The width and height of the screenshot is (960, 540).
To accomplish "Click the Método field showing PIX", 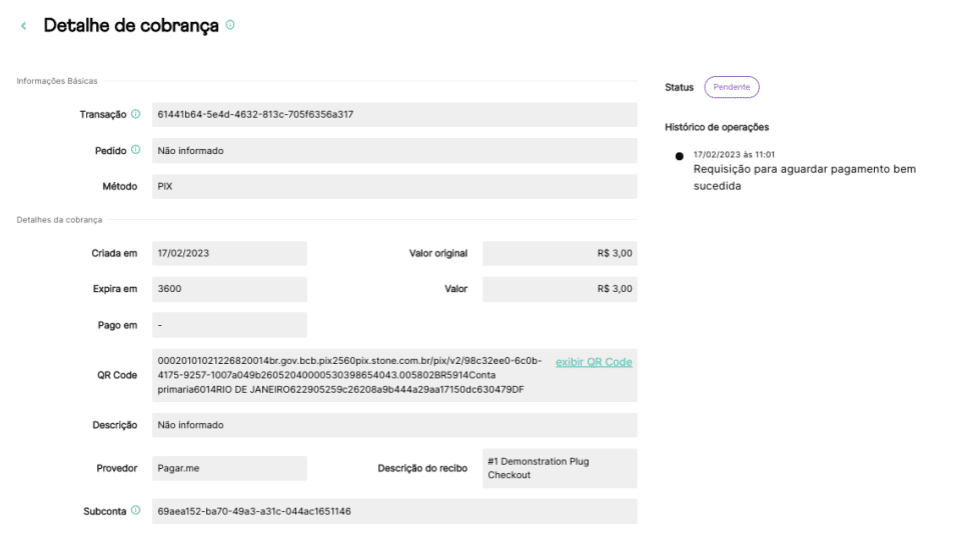I will tap(392, 187).
